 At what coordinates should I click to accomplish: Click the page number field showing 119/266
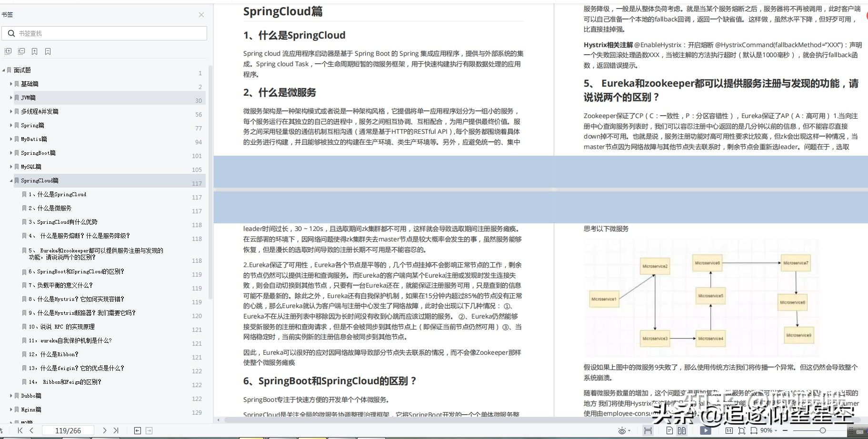(69, 430)
